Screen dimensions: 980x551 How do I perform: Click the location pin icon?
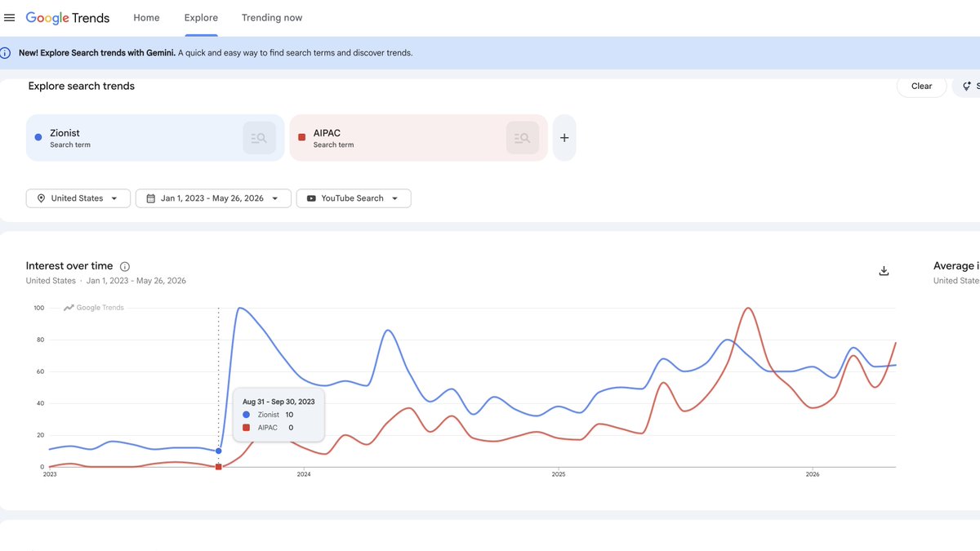pyautogui.click(x=42, y=198)
